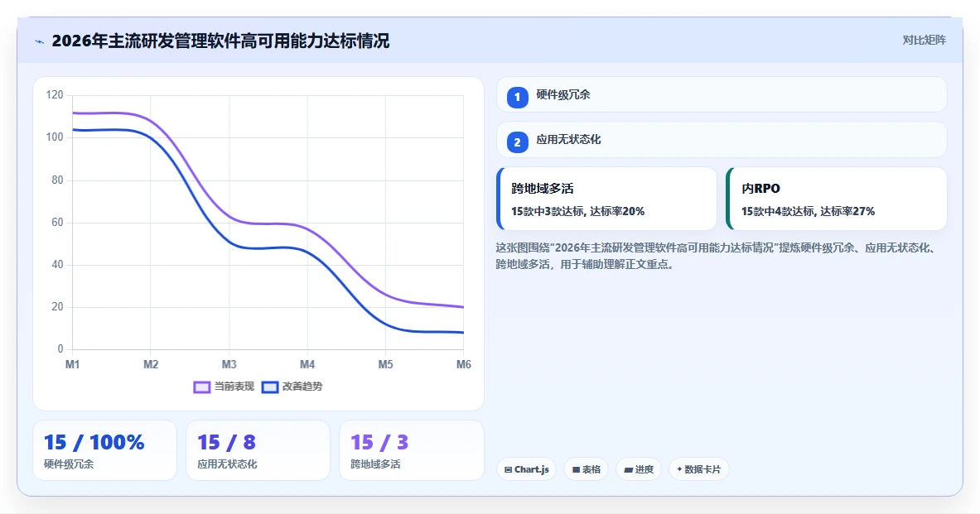Screen dimensions: 980x514
Task: Click the 应用无状态化 label under 15 / 8
Action: coord(227,464)
